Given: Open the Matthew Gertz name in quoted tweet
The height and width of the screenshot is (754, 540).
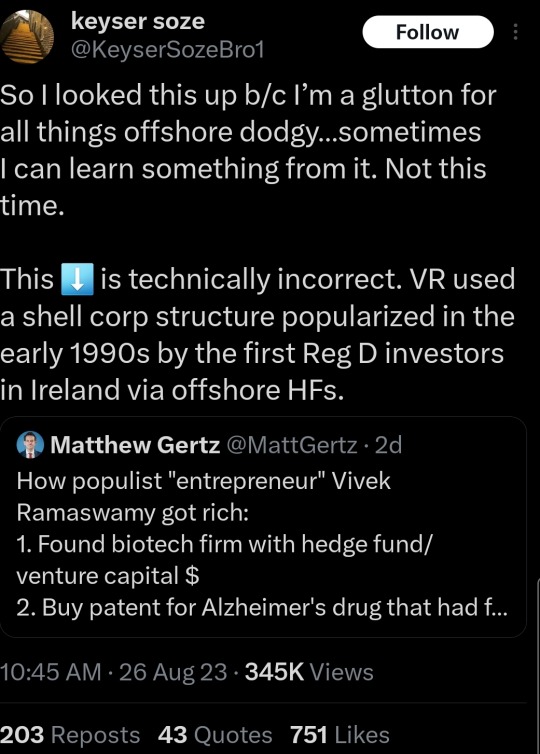Looking at the screenshot, I should click(135, 445).
